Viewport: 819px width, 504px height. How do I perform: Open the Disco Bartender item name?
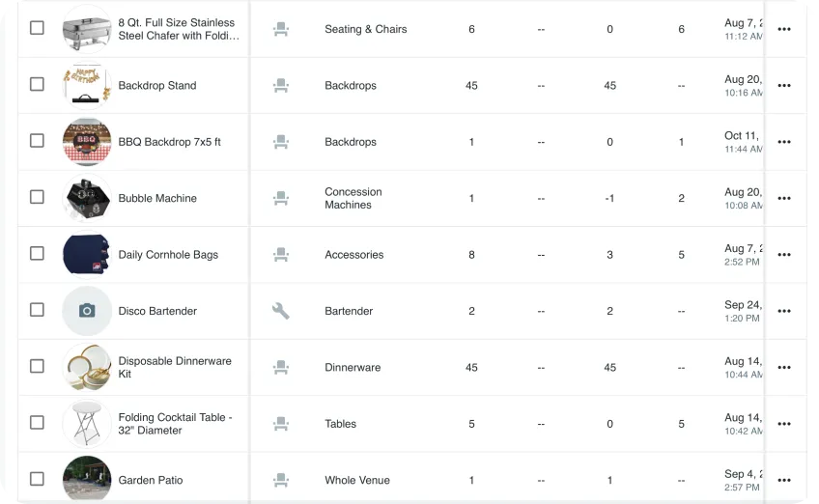pos(157,311)
